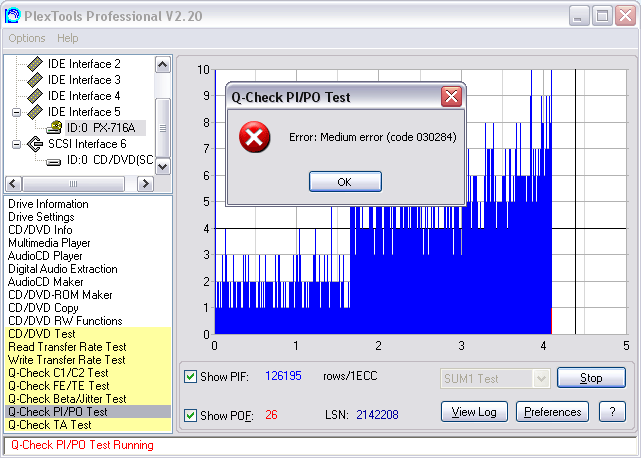Select Q-Check PI/PO Test in list

coord(88,412)
